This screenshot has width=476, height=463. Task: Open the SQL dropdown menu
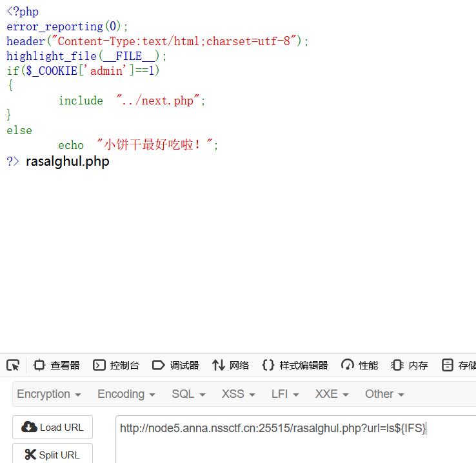(x=188, y=394)
